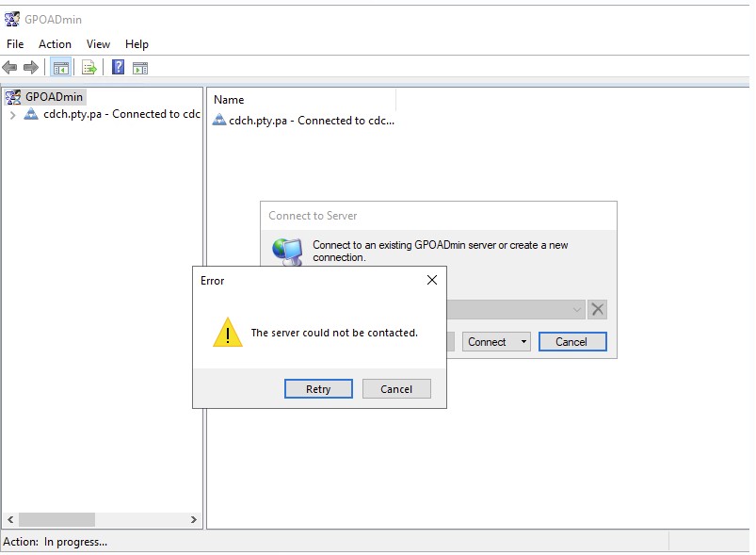The height and width of the screenshot is (555, 756).
Task: Open the server selection combo box
Action: 577,309
